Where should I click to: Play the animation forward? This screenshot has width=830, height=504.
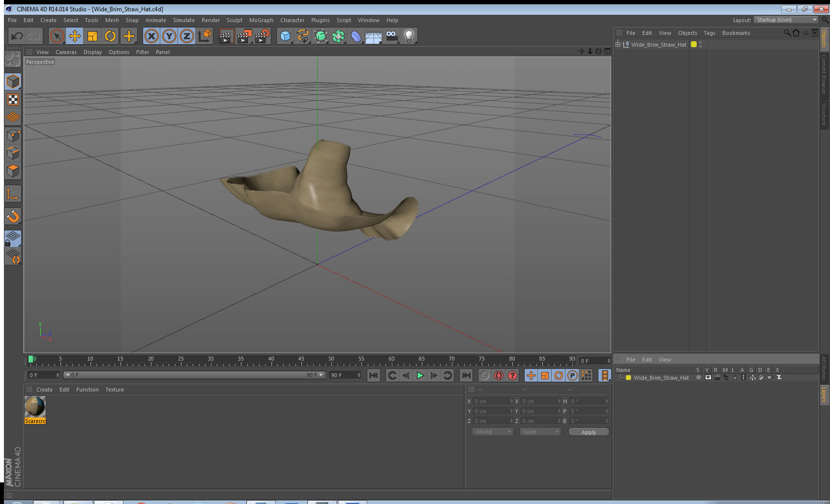coord(420,375)
